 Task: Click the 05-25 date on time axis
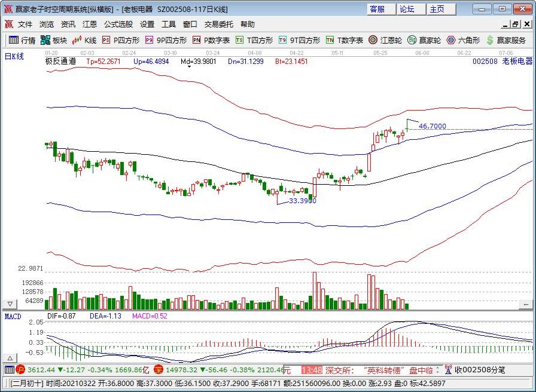pyautogui.click(x=380, y=53)
